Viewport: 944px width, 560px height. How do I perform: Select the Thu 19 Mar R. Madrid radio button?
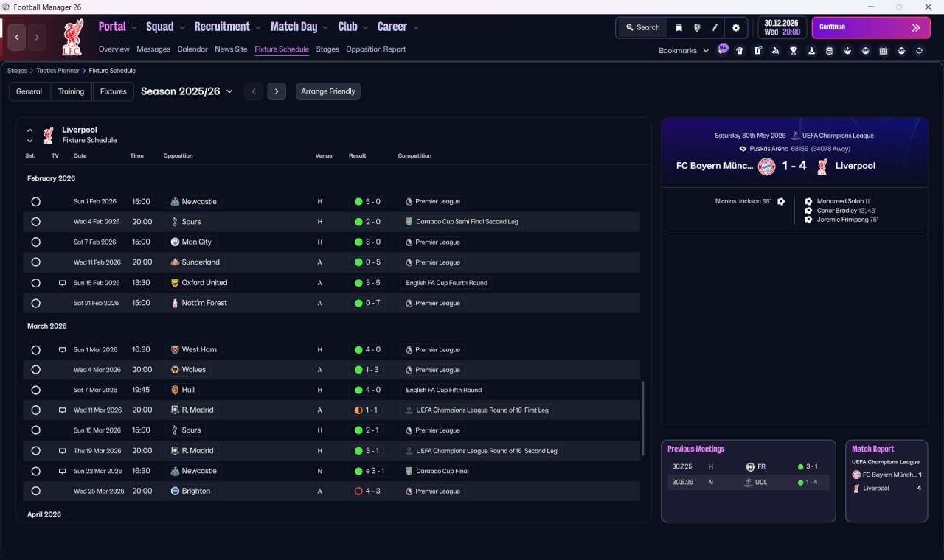coord(36,451)
